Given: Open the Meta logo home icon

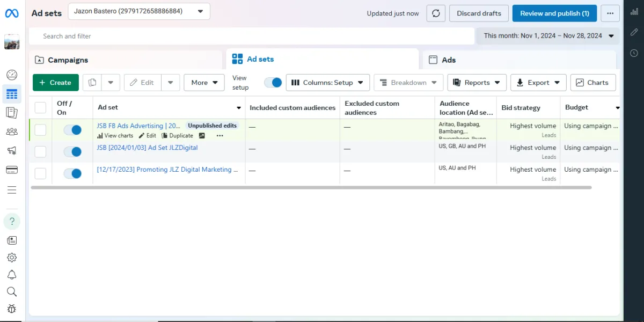Looking at the screenshot, I should (12, 13).
